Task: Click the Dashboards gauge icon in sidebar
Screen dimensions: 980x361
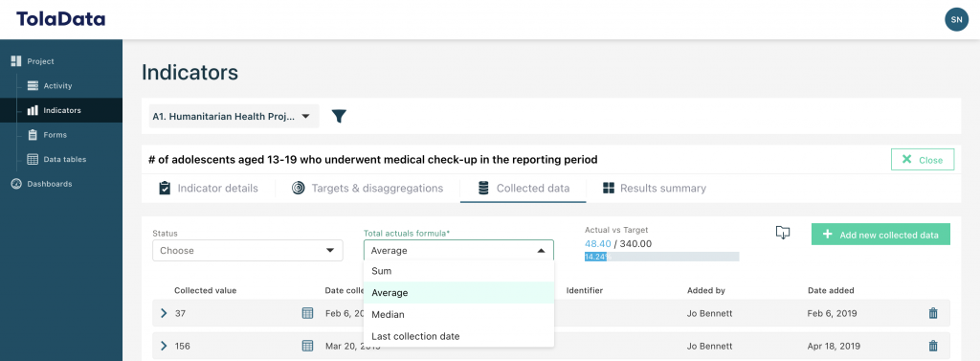Action: tap(16, 184)
